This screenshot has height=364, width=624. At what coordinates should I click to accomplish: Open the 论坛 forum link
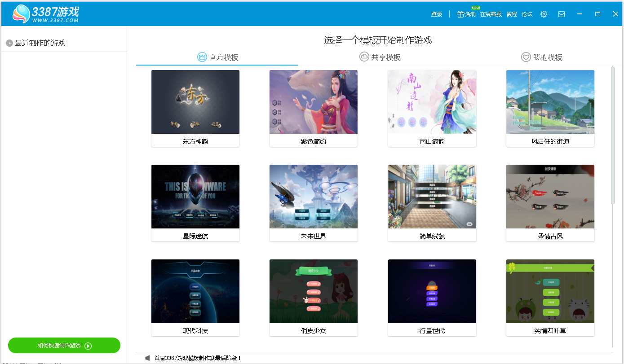[x=527, y=14]
